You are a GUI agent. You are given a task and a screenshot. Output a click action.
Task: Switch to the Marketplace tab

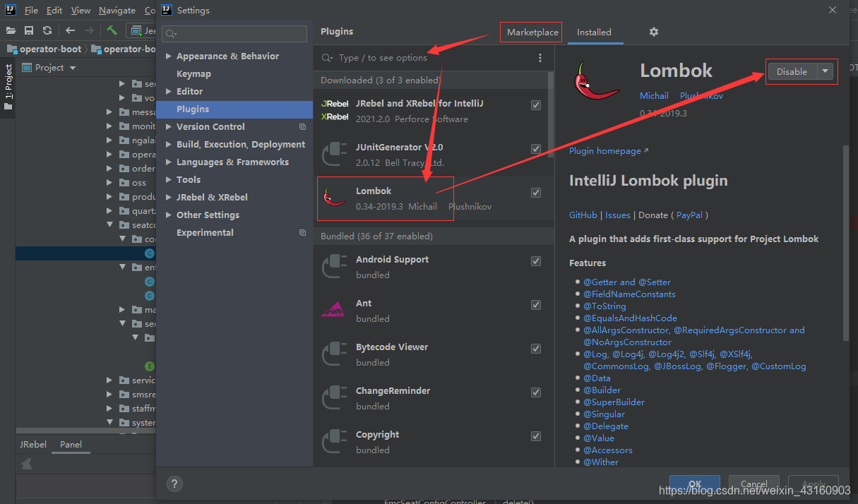pyautogui.click(x=532, y=32)
